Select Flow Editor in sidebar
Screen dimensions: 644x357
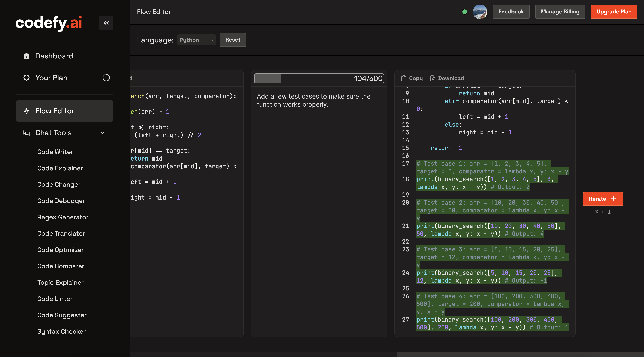pos(65,111)
